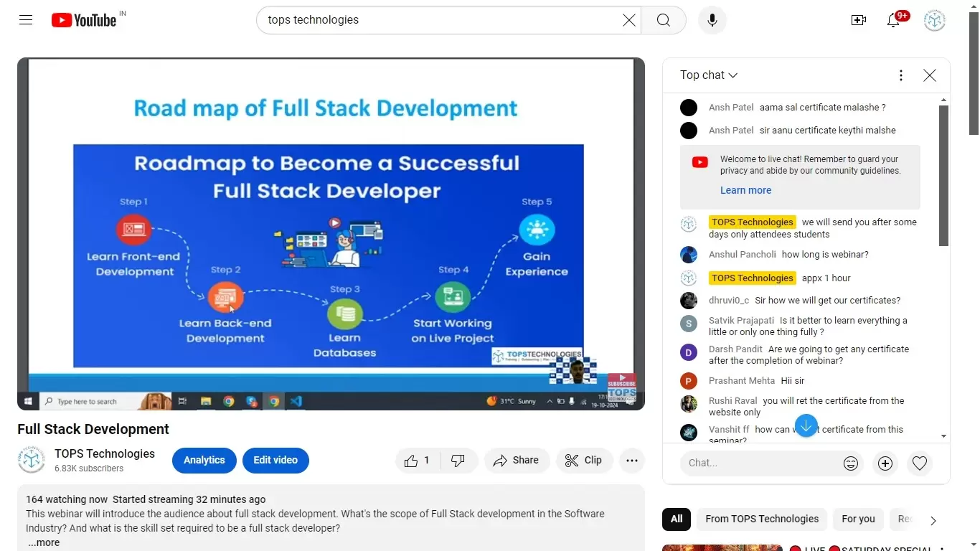Click the search magnifier button

(664, 20)
